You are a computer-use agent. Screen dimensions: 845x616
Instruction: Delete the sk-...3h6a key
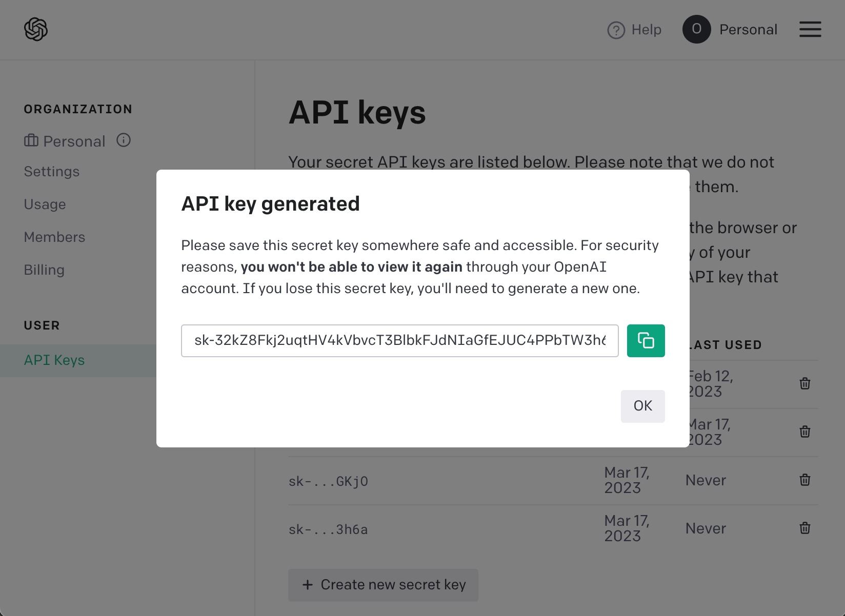point(805,528)
